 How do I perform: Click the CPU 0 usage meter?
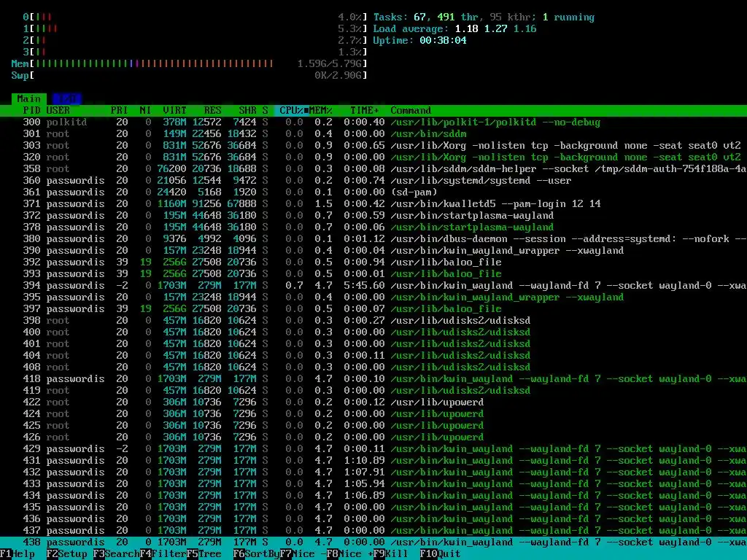pyautogui.click(x=195, y=17)
